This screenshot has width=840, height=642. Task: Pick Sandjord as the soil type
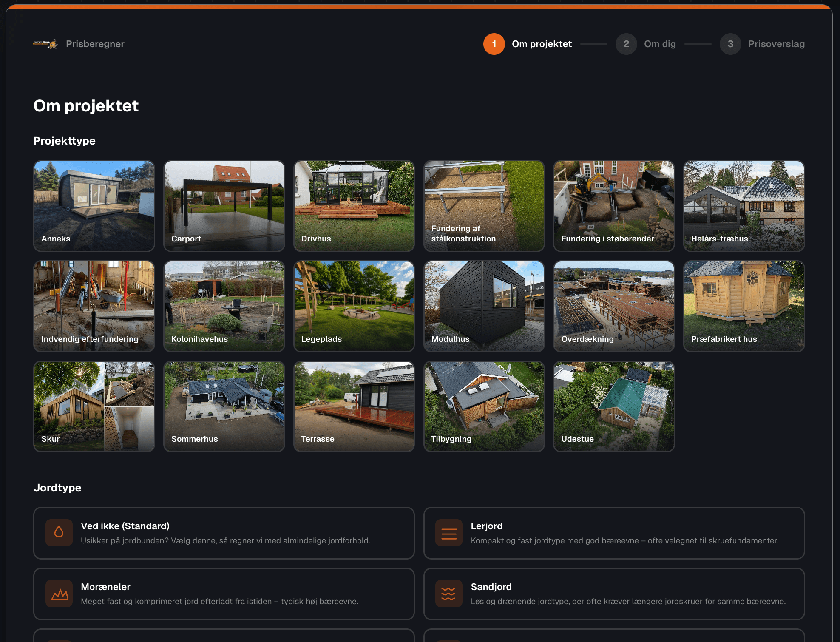point(614,594)
